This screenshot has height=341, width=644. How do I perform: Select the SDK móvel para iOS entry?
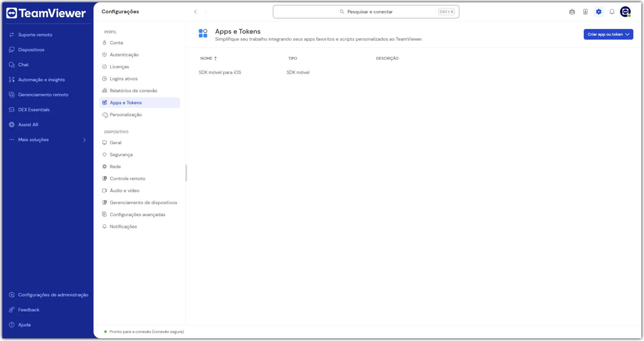tap(220, 72)
